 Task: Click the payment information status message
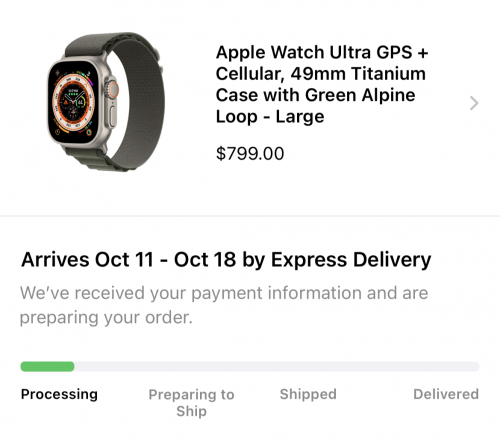coord(224,305)
